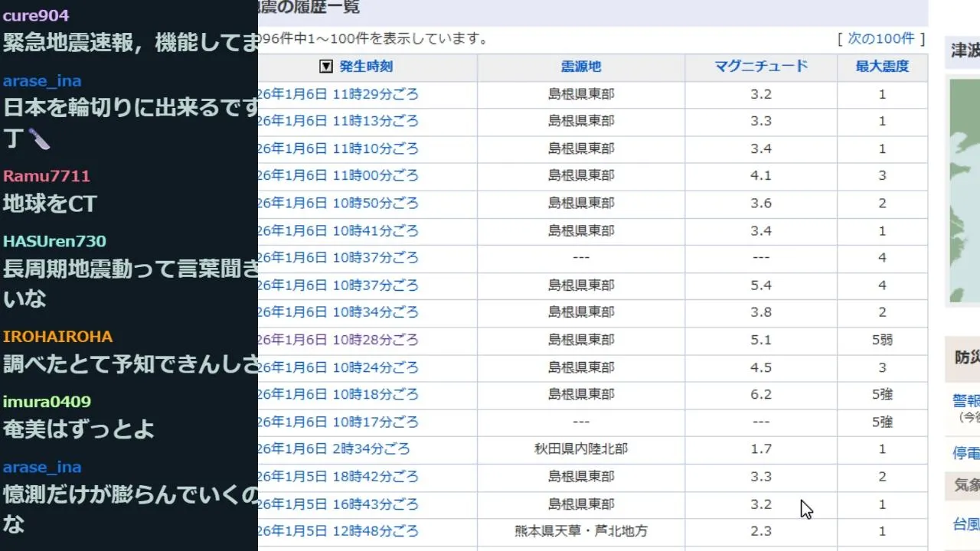Click chat username imura0409

[x=47, y=402]
